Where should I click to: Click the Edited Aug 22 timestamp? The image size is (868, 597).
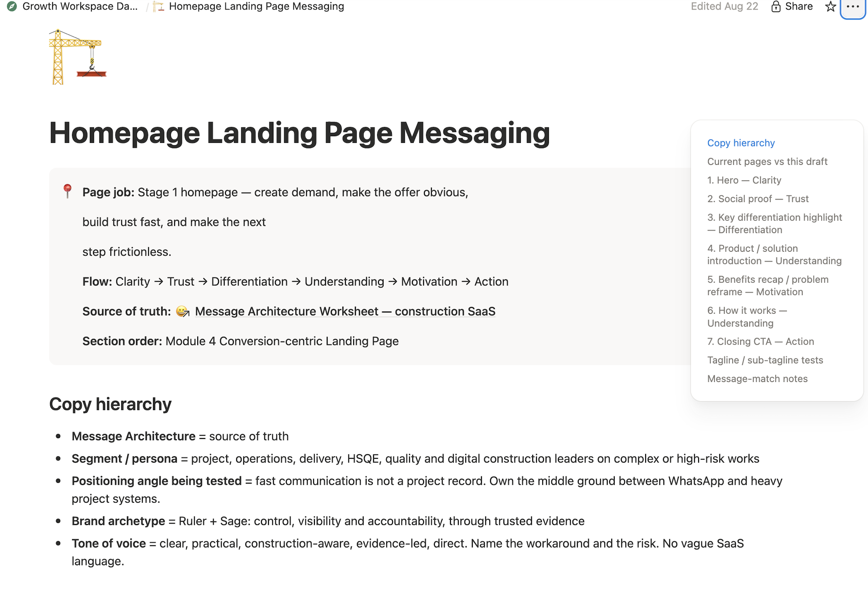tap(724, 7)
